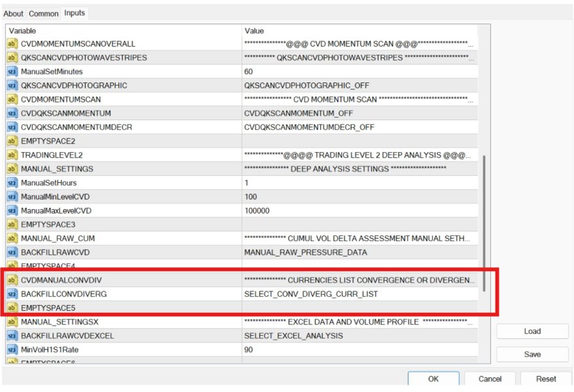Screen dimensions: 574x392
Task: Click the enum icon beside CVDQKSCANMOMENTUM
Action: click(12, 114)
